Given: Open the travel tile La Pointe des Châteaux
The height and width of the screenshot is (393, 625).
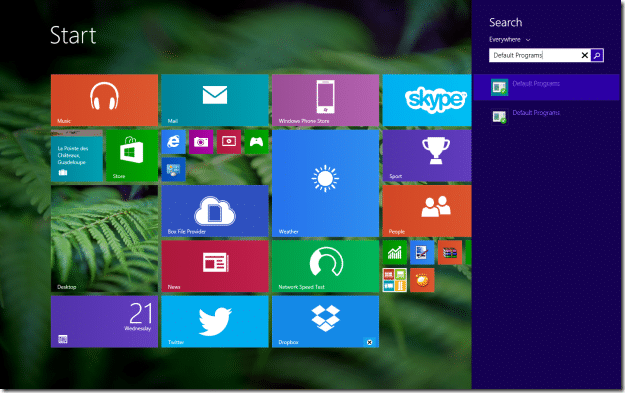Looking at the screenshot, I should 77,155.
